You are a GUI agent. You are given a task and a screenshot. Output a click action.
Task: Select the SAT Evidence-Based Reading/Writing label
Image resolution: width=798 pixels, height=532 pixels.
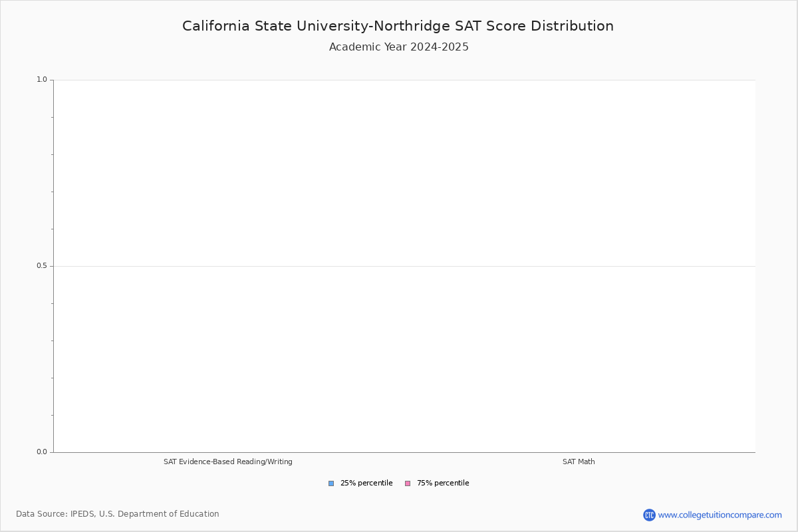tap(228, 461)
